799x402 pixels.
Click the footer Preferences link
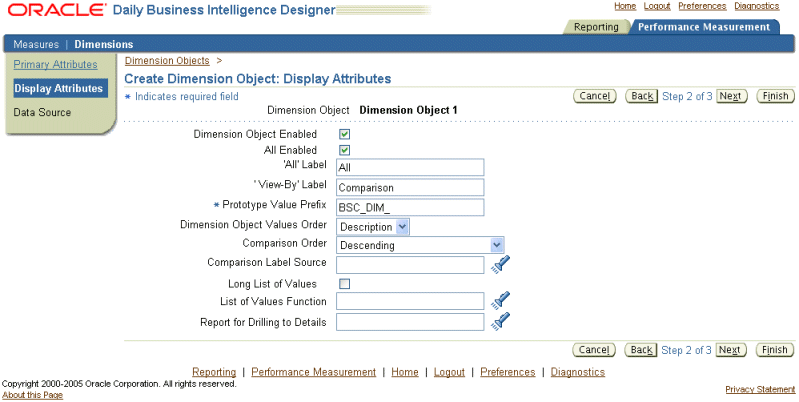tap(508, 372)
